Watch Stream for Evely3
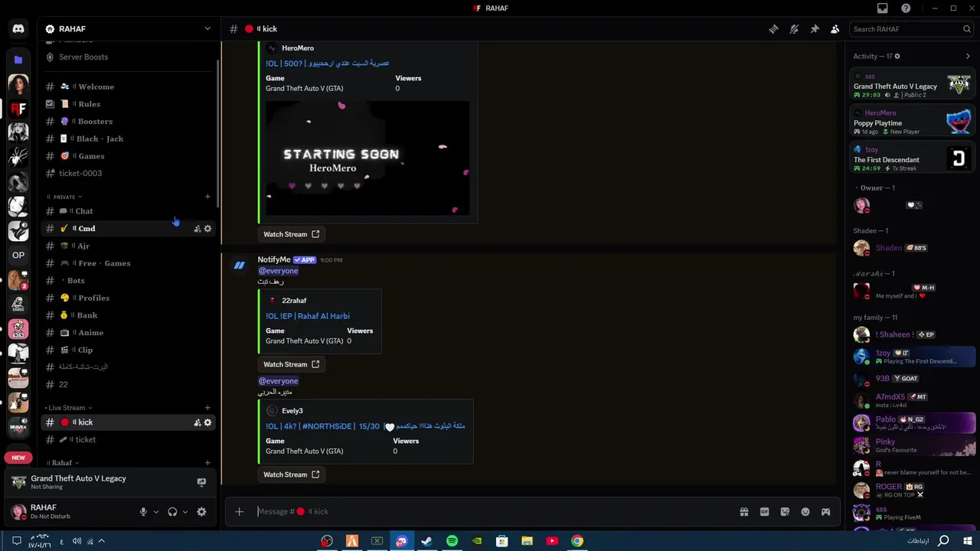The height and width of the screenshot is (551, 980). (291, 474)
